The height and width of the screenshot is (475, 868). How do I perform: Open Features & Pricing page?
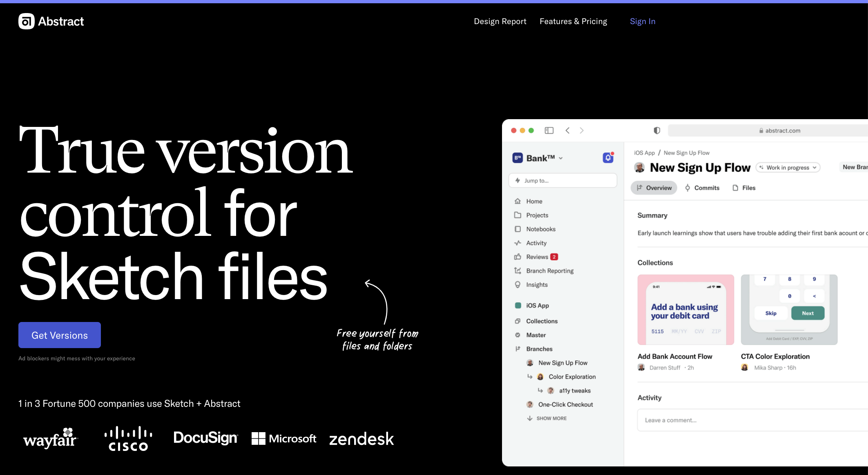[573, 21]
